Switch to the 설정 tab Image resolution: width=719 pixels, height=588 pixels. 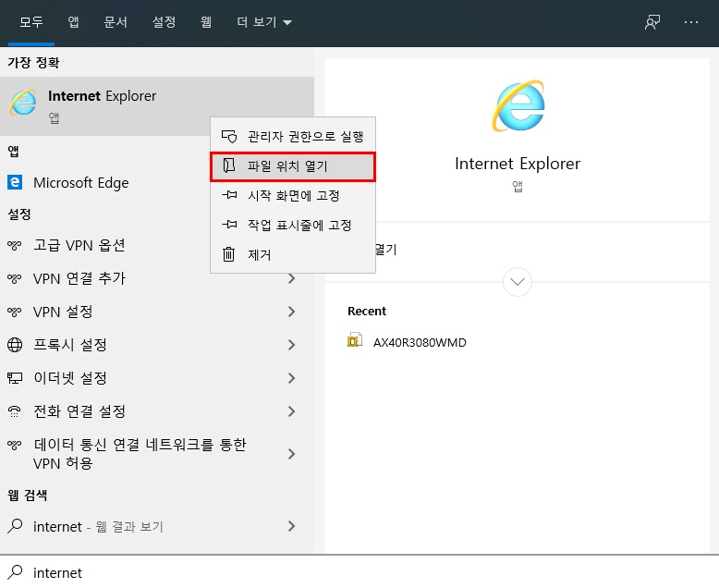click(164, 22)
